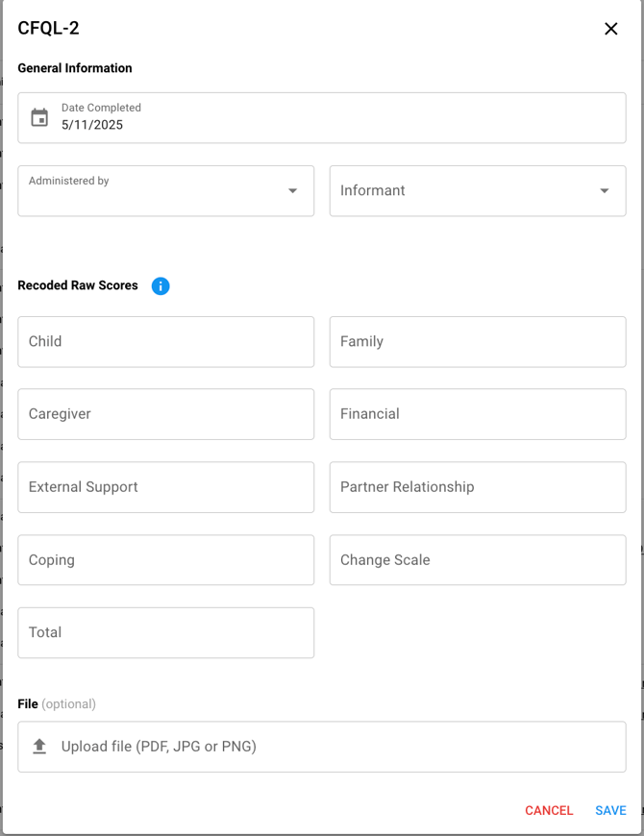The image size is (644, 836).
Task: Click the Date Completed value 5/11/2025
Action: click(92, 125)
